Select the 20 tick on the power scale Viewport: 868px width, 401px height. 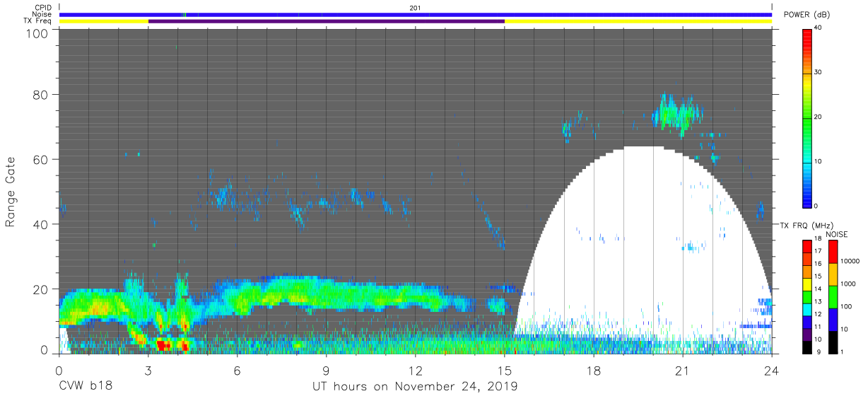click(x=819, y=117)
